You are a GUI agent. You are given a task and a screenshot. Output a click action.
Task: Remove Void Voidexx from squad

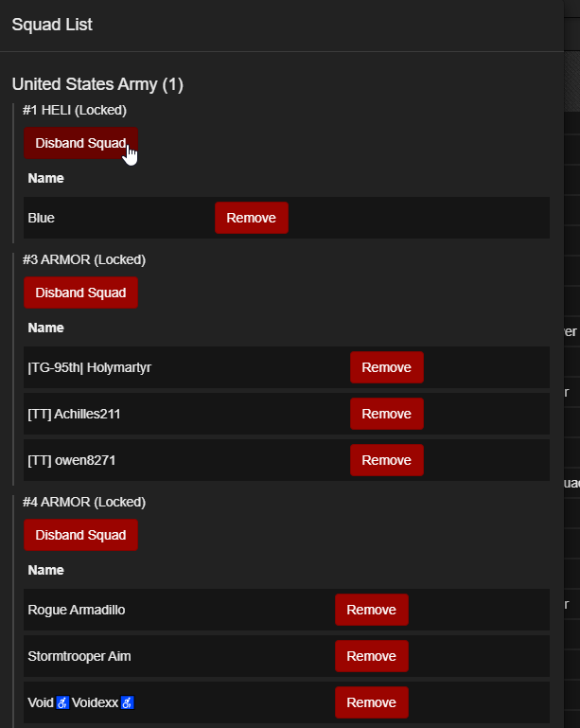click(372, 702)
